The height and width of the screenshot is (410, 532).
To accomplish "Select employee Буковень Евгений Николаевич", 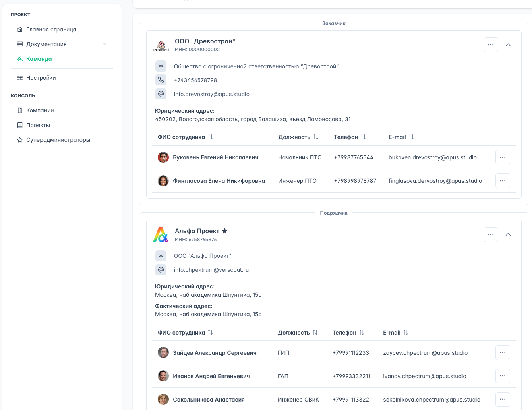I will [x=216, y=157].
